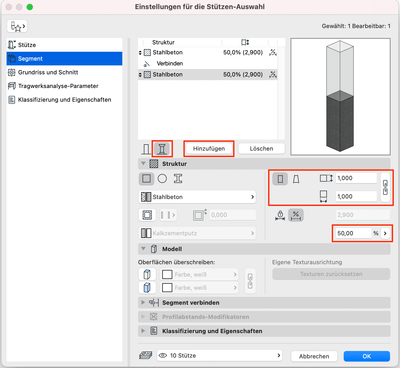
Task: Select percentage length segment icon
Action: point(296,215)
